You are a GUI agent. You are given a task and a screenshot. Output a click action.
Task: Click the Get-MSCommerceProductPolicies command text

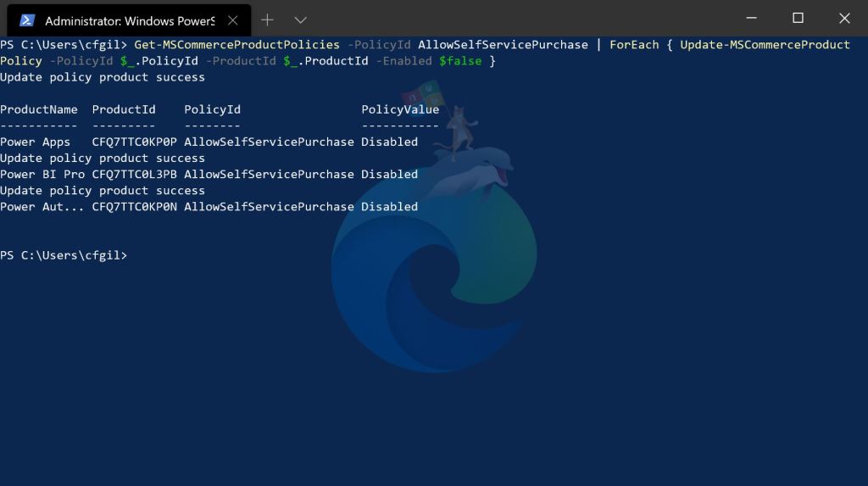[x=236, y=45]
